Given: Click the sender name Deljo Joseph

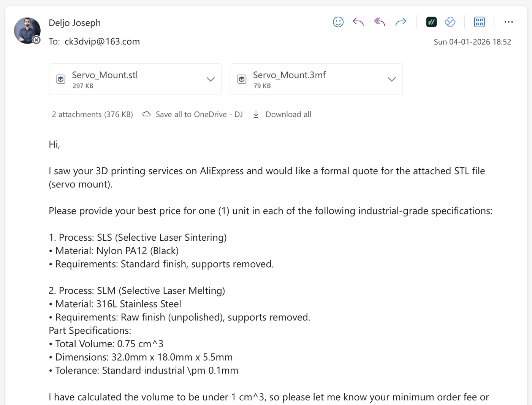Looking at the screenshot, I should tap(75, 23).
